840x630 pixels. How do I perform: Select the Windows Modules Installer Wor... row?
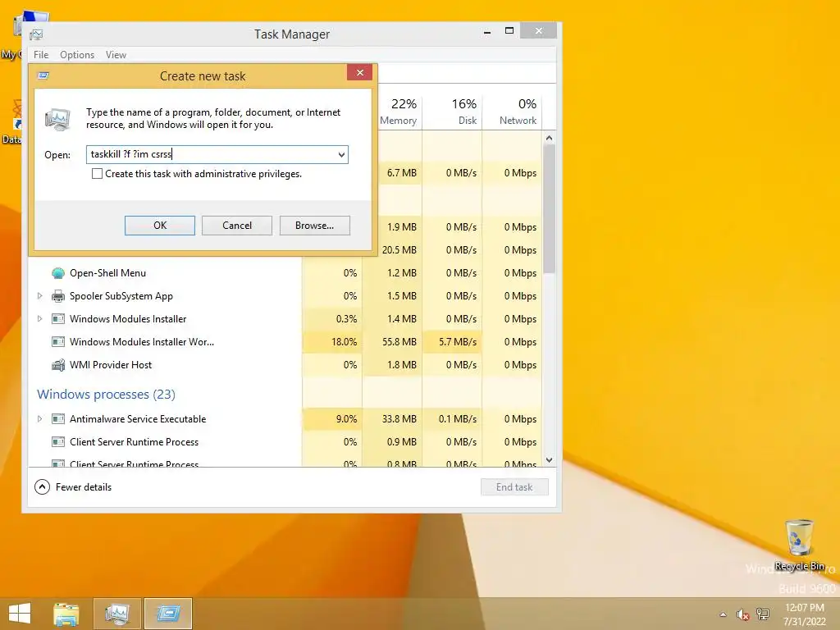[285, 342]
